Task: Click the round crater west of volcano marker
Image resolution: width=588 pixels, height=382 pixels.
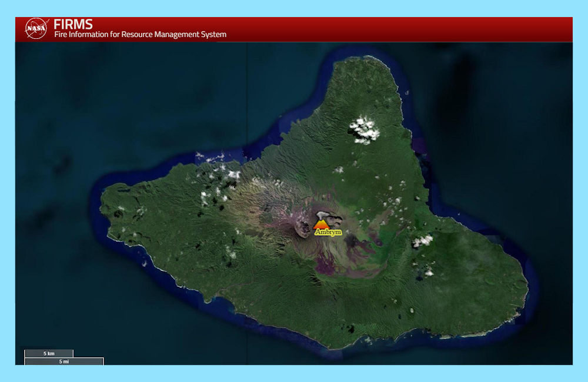Action: pyautogui.click(x=303, y=228)
